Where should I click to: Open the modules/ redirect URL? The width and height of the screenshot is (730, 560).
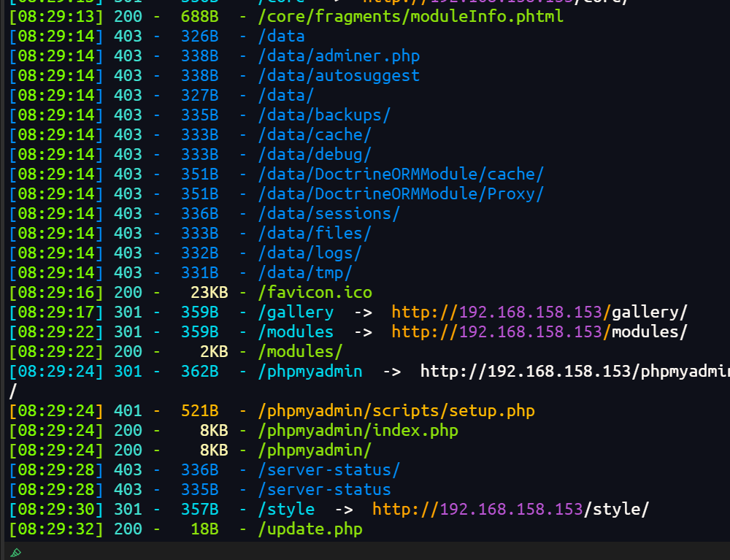[x=539, y=332]
